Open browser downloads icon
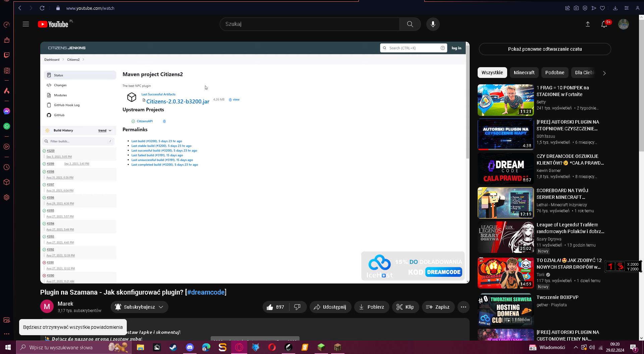The height and width of the screenshot is (354, 644). coord(615,8)
